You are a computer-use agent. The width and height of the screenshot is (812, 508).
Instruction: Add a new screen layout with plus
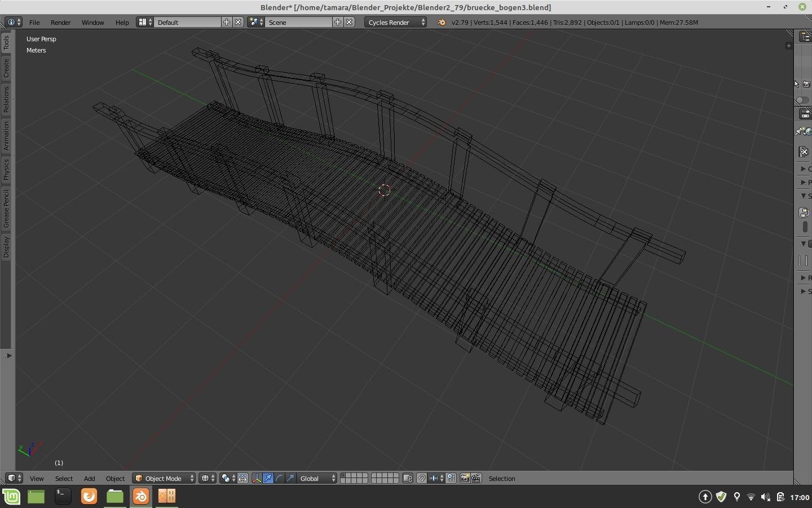coord(227,22)
